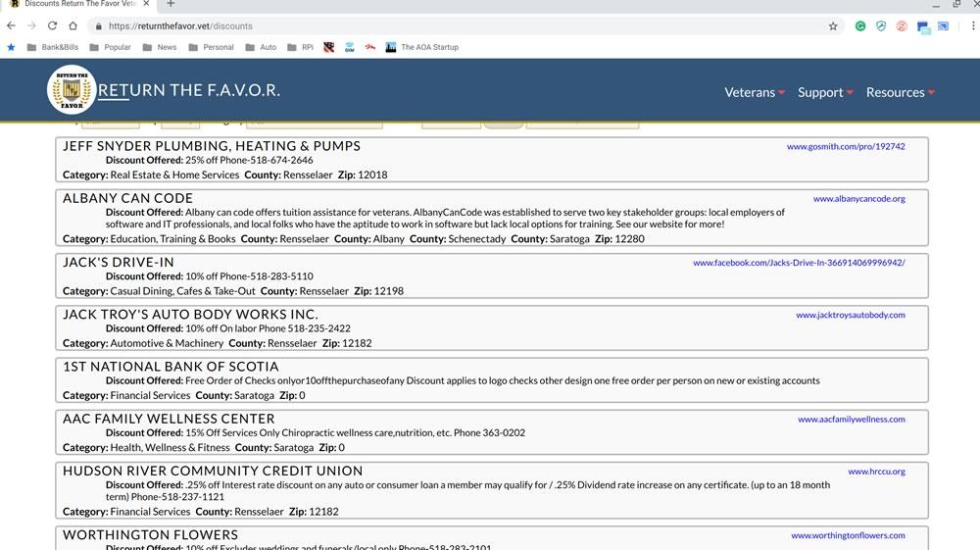Select the Jack's Drive-In heading

119,263
